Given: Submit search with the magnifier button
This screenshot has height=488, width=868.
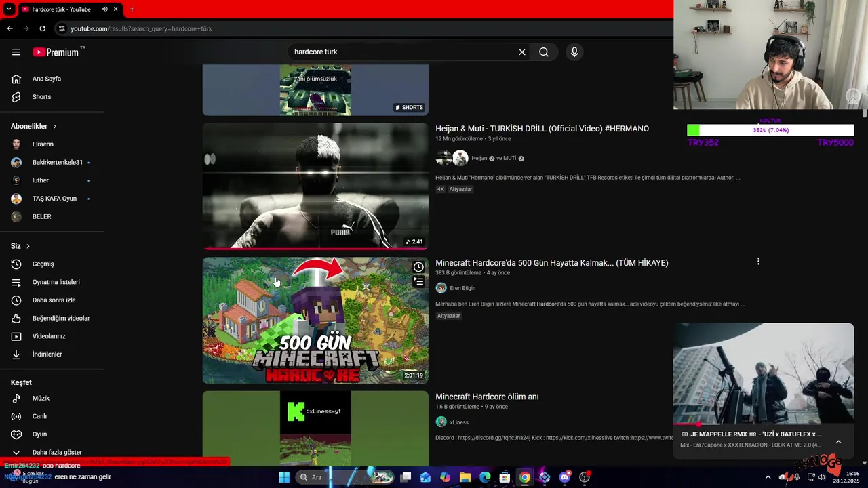Looking at the screenshot, I should tap(544, 52).
